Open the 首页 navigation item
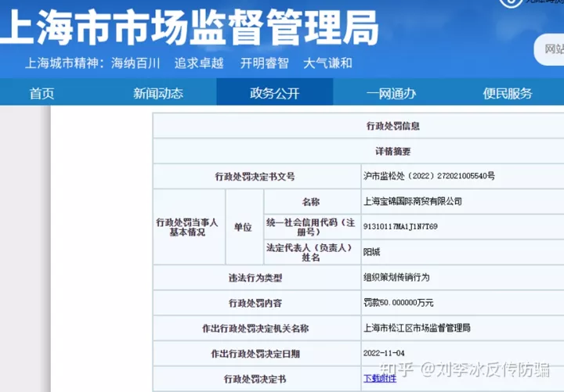This screenshot has width=564, height=392. pos(42,93)
